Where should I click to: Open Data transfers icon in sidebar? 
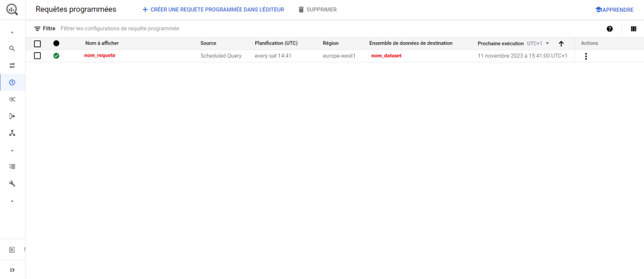[x=12, y=65]
